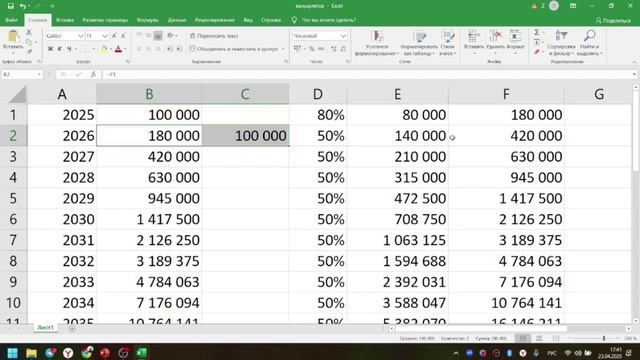Viewport: 640px width, 360px height.
Task: Click the Decrease Indent icon
Action: 170,49
